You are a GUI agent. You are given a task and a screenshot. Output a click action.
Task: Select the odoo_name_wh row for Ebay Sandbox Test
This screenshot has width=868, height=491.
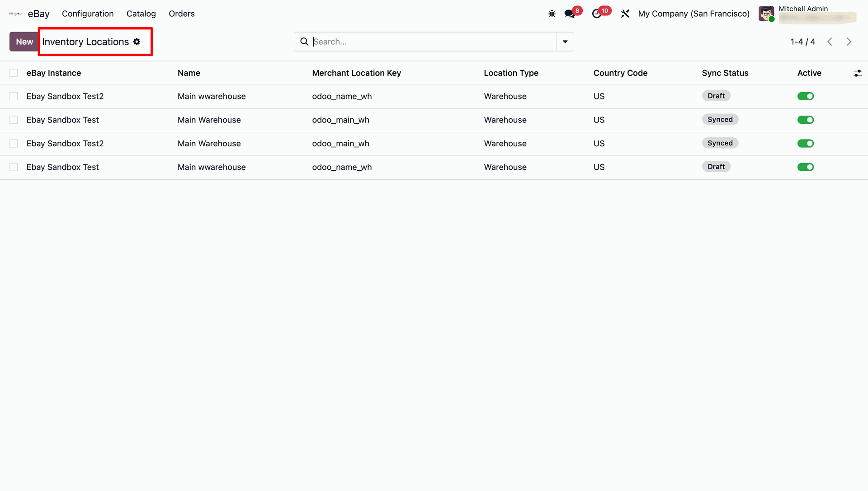(14, 167)
